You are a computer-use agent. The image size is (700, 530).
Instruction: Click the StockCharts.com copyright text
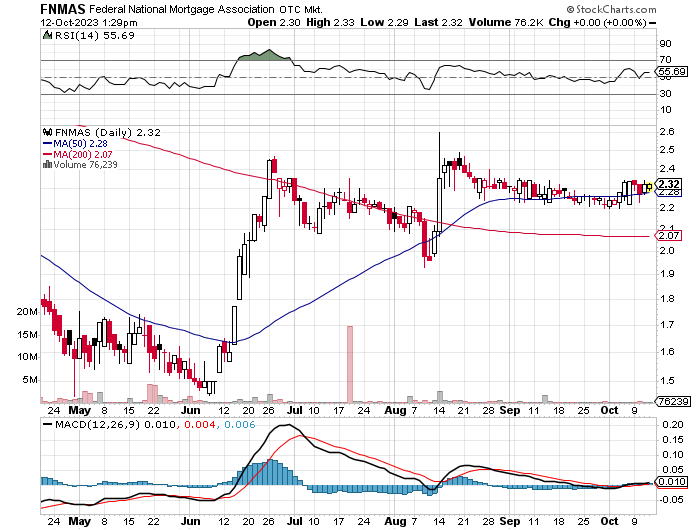(611, 9)
